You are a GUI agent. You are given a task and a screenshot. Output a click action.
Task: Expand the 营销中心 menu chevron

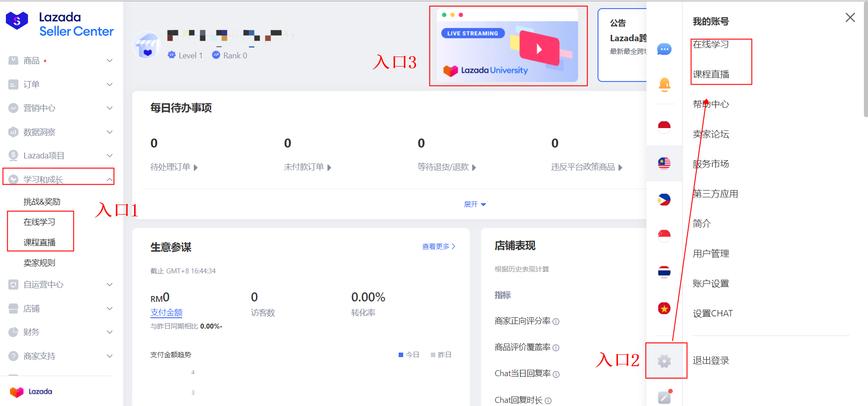pyautogui.click(x=110, y=108)
